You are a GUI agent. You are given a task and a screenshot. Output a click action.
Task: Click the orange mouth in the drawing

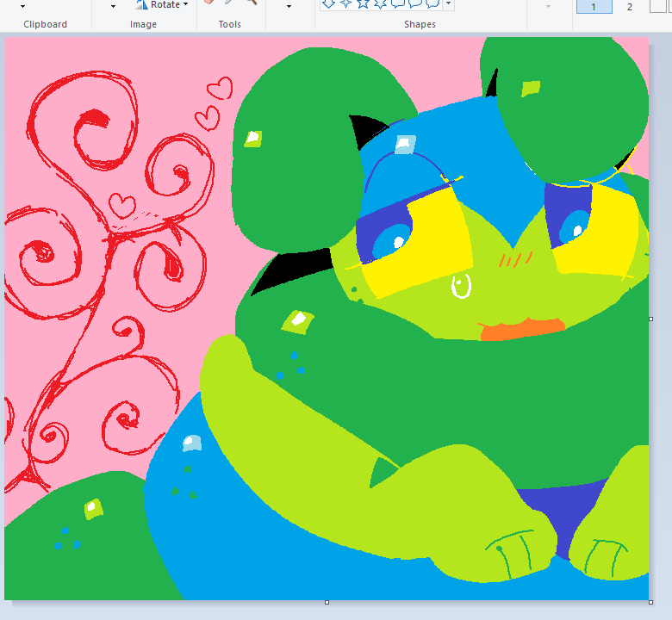[x=522, y=330]
